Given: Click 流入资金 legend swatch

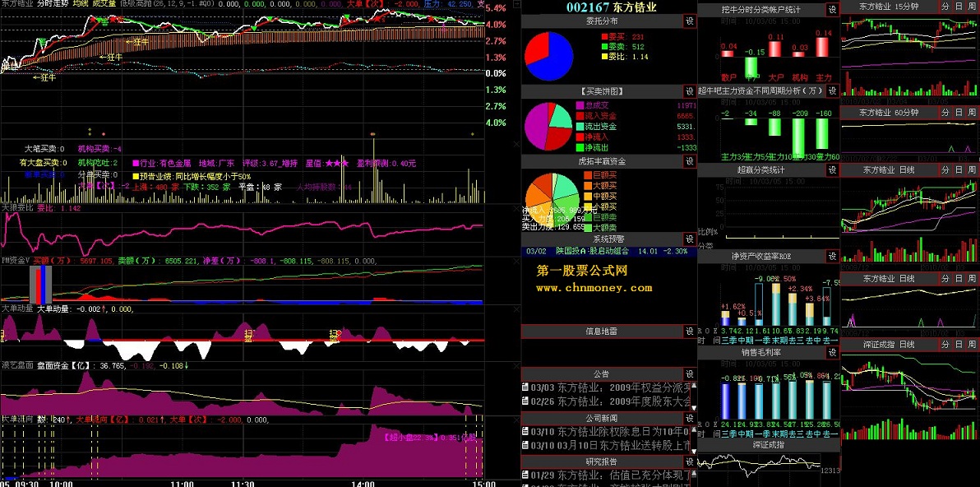Looking at the screenshot, I should 580,116.
